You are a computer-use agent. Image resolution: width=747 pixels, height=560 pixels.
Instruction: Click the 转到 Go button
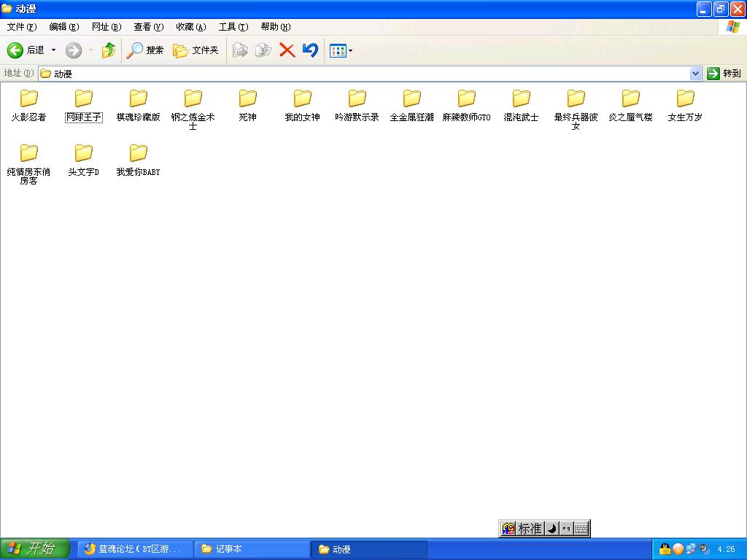pos(724,74)
